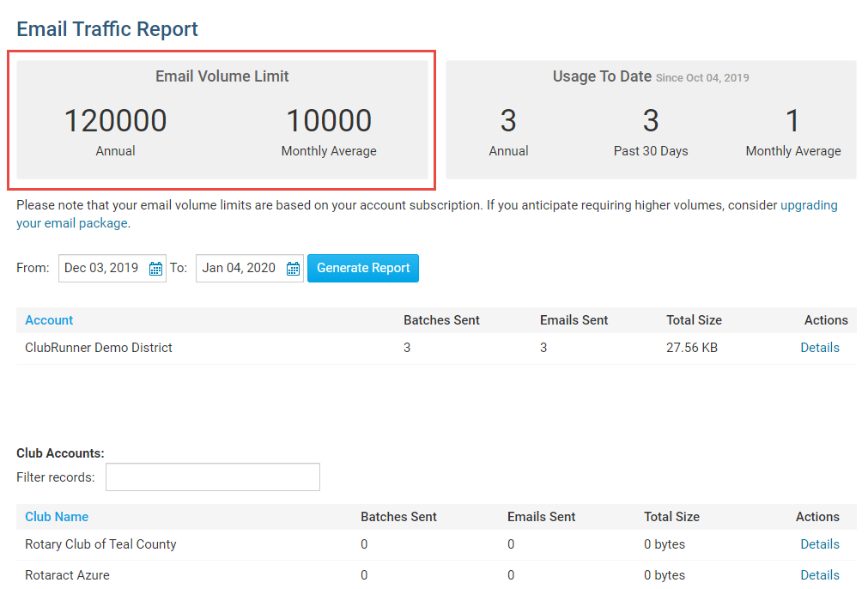The height and width of the screenshot is (589, 868).
Task: Click the Email Traffic Report page heading
Action: [x=107, y=29]
